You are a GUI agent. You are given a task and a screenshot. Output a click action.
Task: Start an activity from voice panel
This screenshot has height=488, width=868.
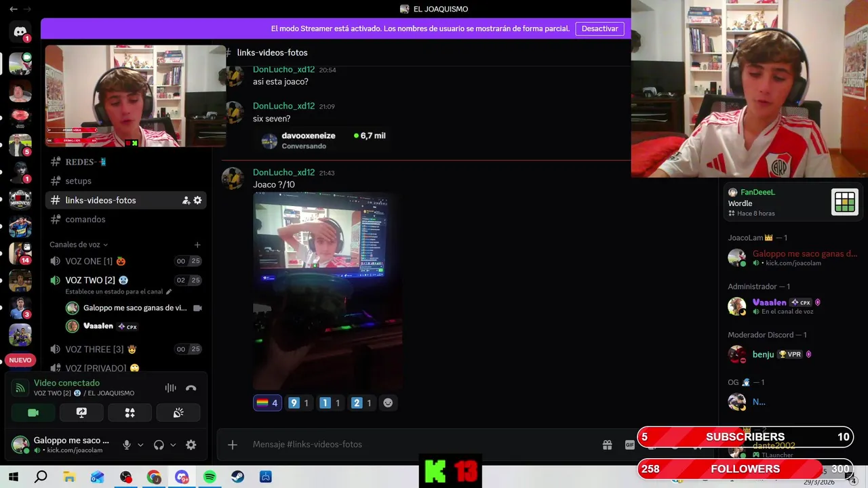click(130, 413)
